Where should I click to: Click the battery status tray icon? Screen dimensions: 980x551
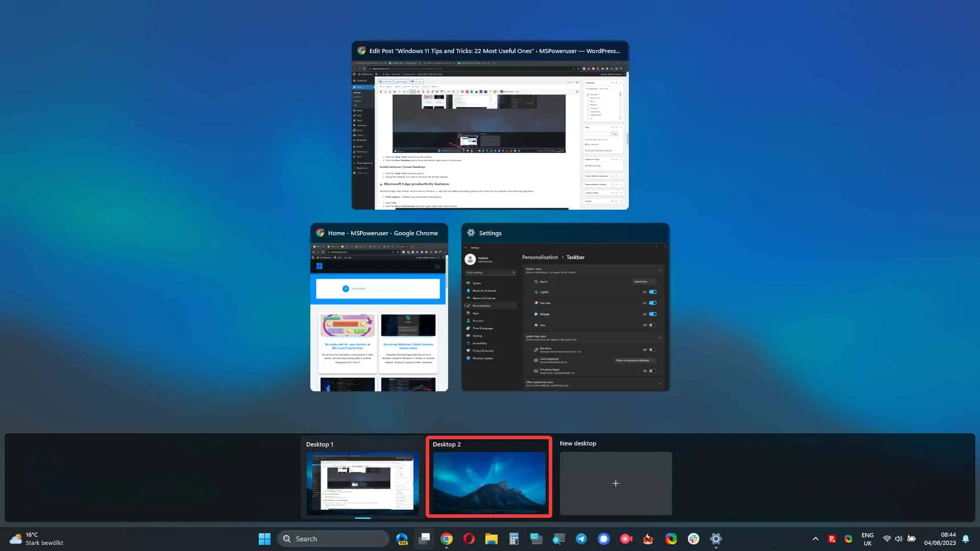click(x=912, y=539)
